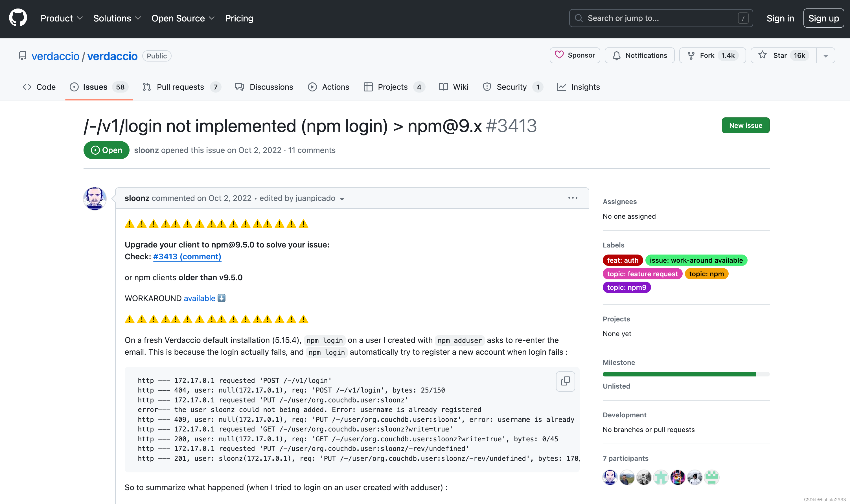The height and width of the screenshot is (504, 850).
Task: Open the Insights tab
Action: (578, 87)
